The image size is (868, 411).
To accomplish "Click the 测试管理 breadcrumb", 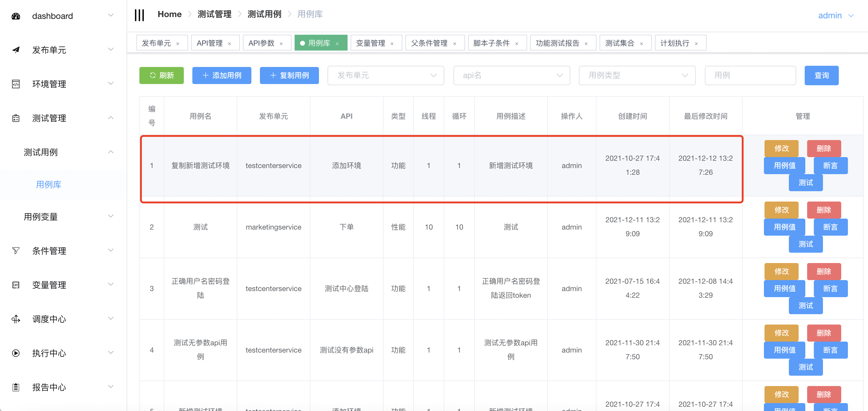I will tap(214, 14).
